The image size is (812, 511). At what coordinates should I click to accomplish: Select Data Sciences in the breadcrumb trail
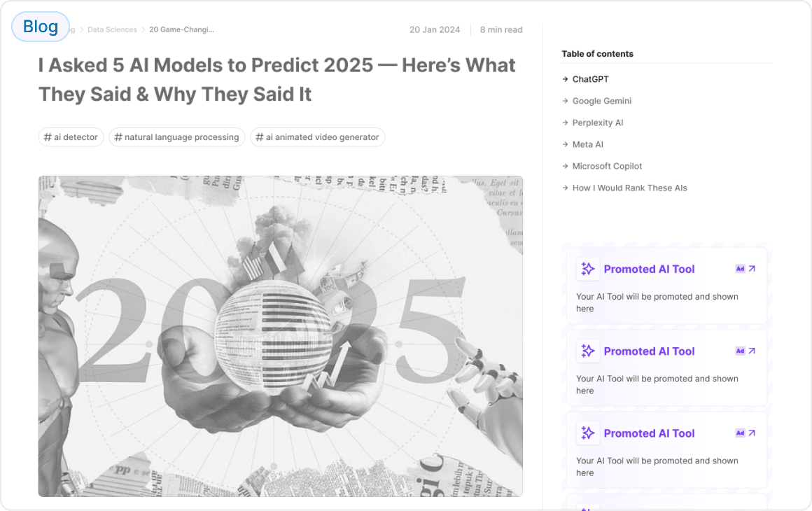pos(112,29)
